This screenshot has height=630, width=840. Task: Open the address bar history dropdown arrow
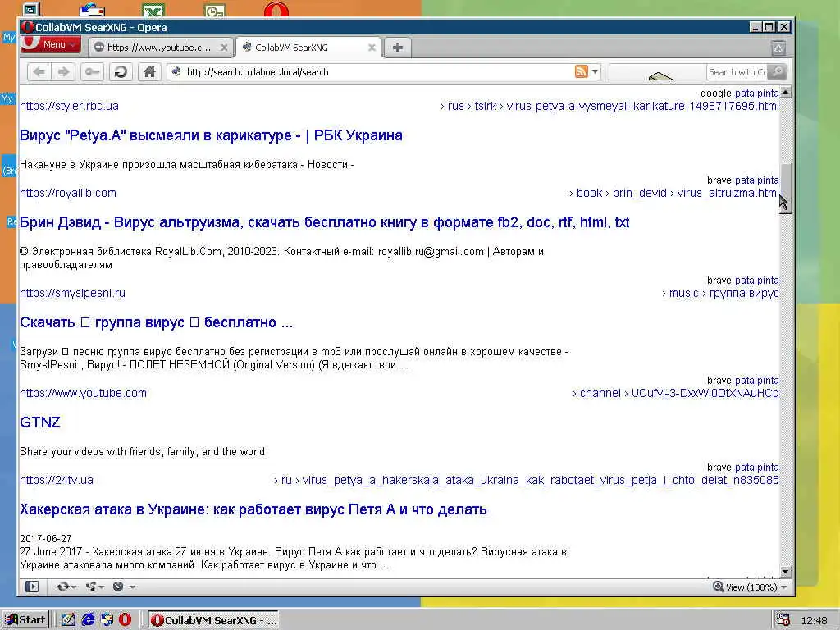tap(596, 71)
